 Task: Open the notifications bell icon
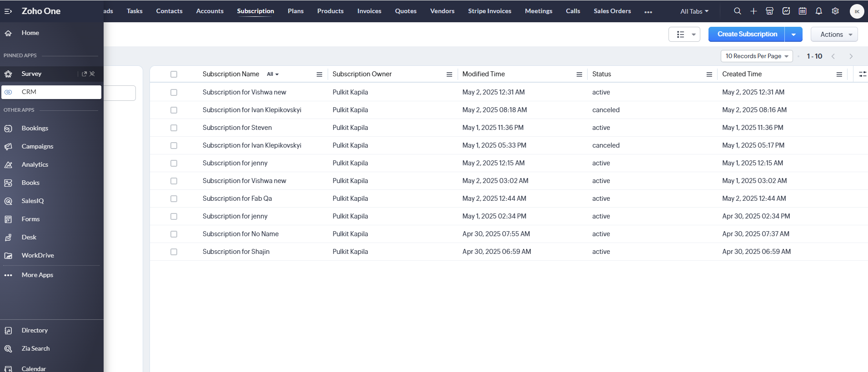point(819,11)
